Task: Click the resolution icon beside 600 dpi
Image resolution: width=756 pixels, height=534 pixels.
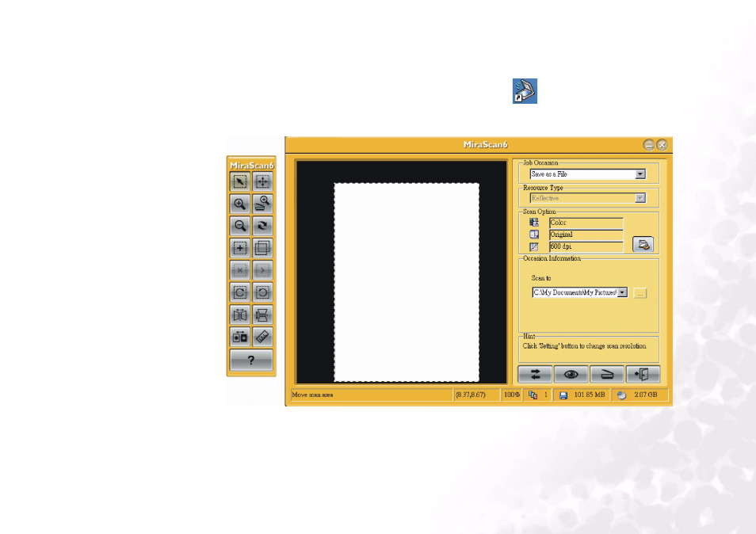Action: tap(534, 246)
